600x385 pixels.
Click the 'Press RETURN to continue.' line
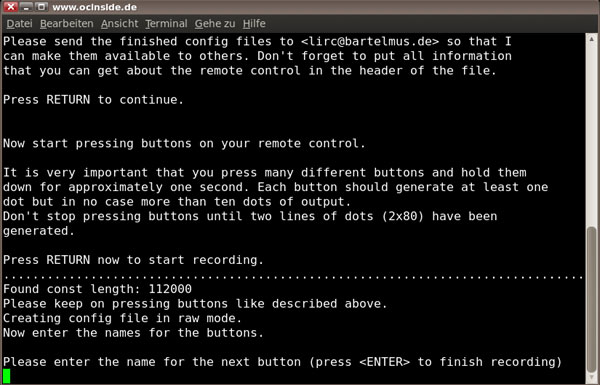click(x=93, y=100)
